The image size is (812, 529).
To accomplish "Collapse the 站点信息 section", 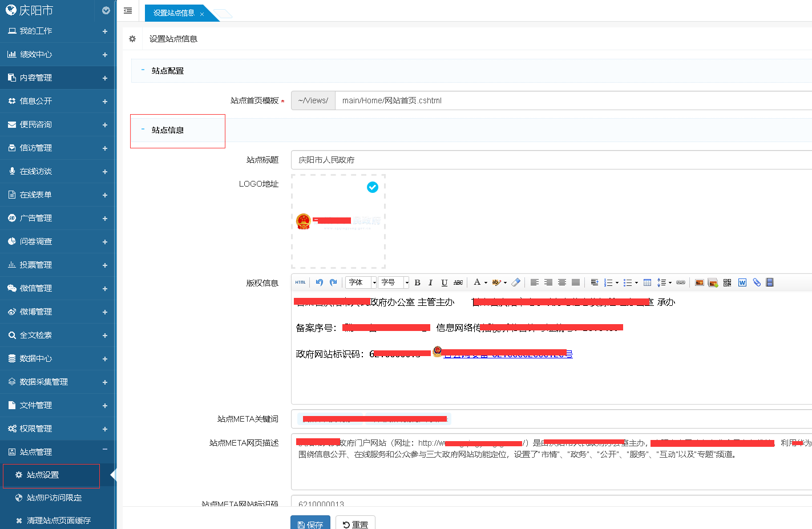I will [143, 130].
